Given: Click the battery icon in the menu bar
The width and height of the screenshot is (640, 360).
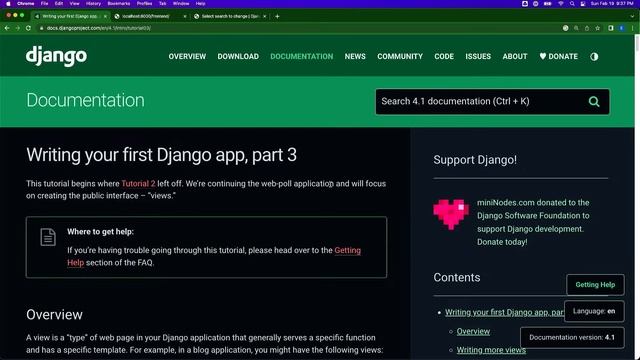Looking at the screenshot, I should click(548, 4).
